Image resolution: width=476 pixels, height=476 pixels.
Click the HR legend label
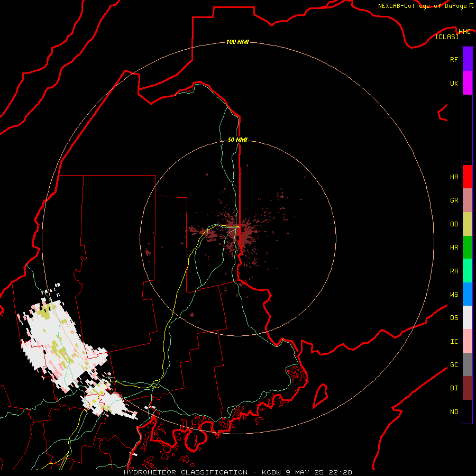pos(454,248)
